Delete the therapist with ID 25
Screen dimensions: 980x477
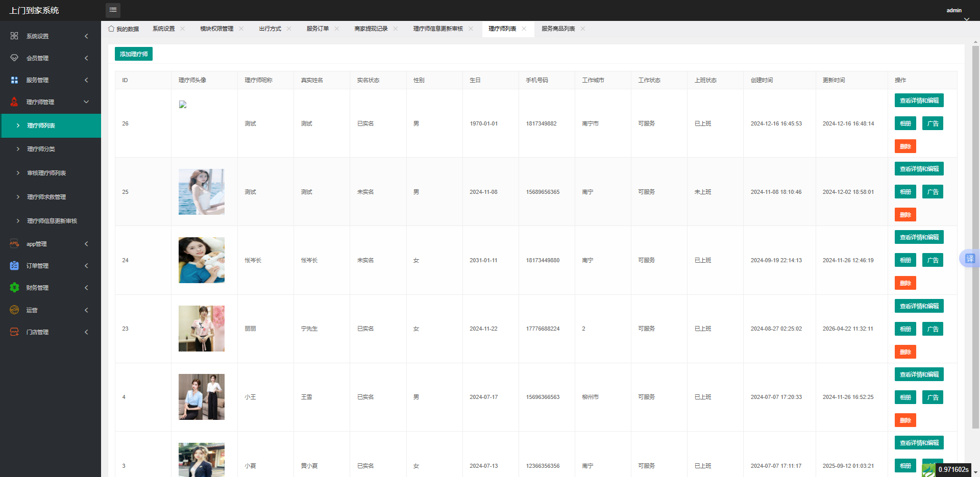(x=905, y=215)
